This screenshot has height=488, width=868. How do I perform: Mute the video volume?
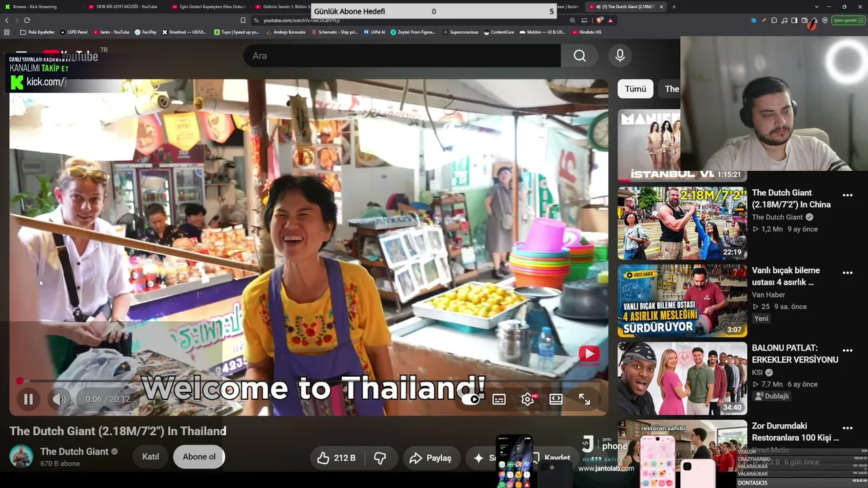[60, 399]
